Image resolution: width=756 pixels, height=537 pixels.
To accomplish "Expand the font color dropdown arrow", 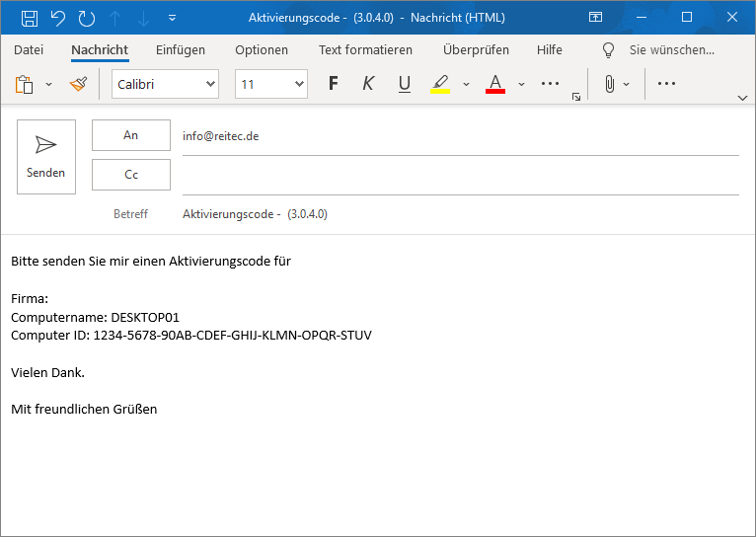I will (x=522, y=85).
